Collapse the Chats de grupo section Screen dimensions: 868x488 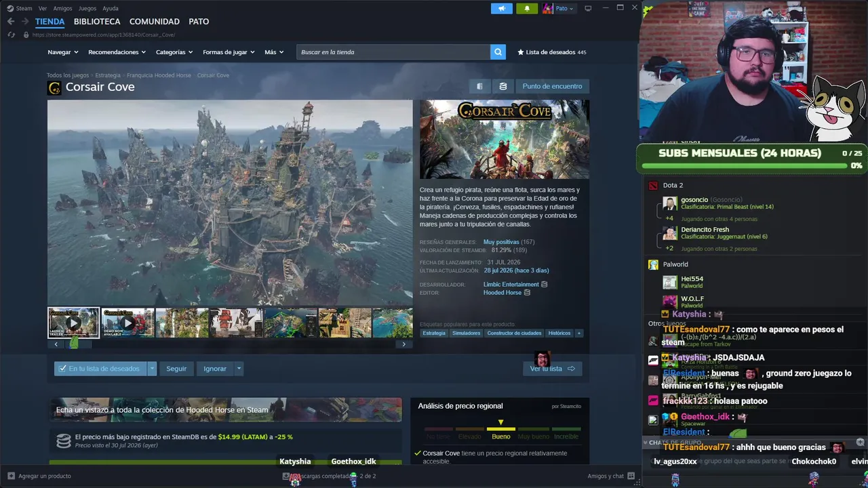[x=646, y=443]
